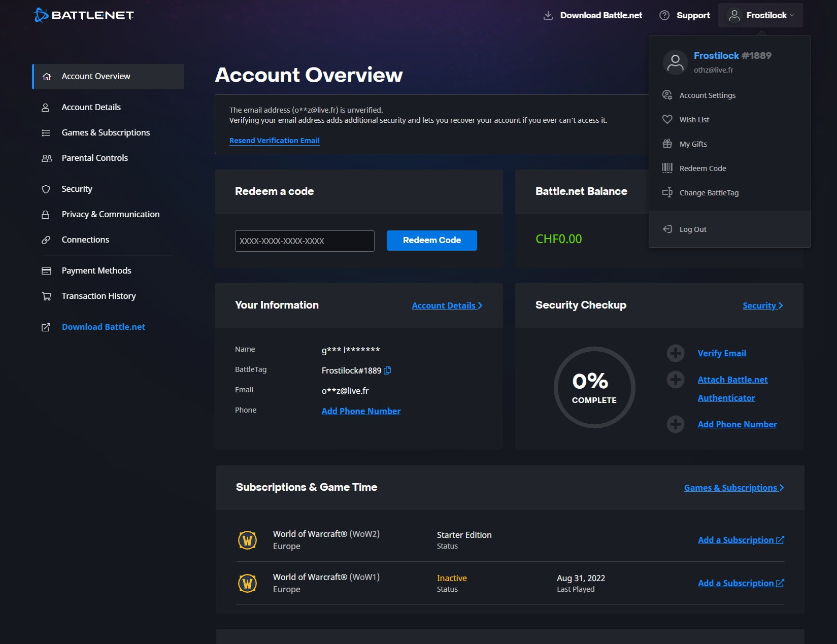This screenshot has height=644, width=837.
Task: Click the World of Warcraft (WoW2) game icon
Action: [248, 540]
